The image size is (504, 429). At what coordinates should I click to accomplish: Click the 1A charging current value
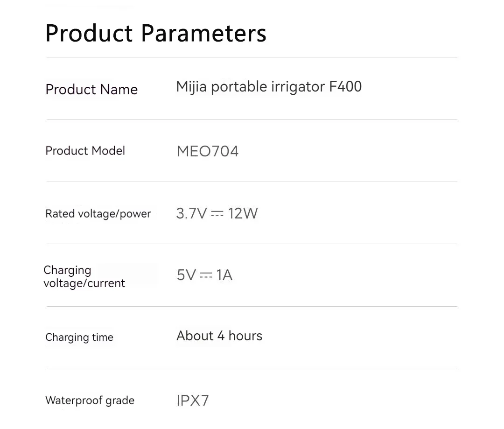[x=224, y=275]
